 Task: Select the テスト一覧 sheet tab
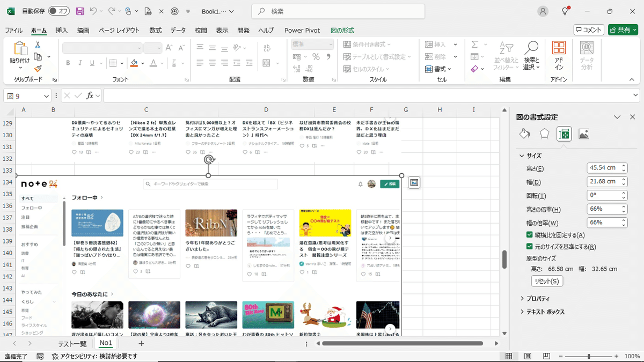[72, 343]
